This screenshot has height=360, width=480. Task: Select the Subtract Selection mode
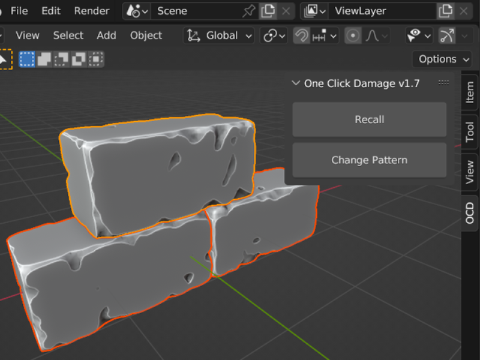[61, 59]
